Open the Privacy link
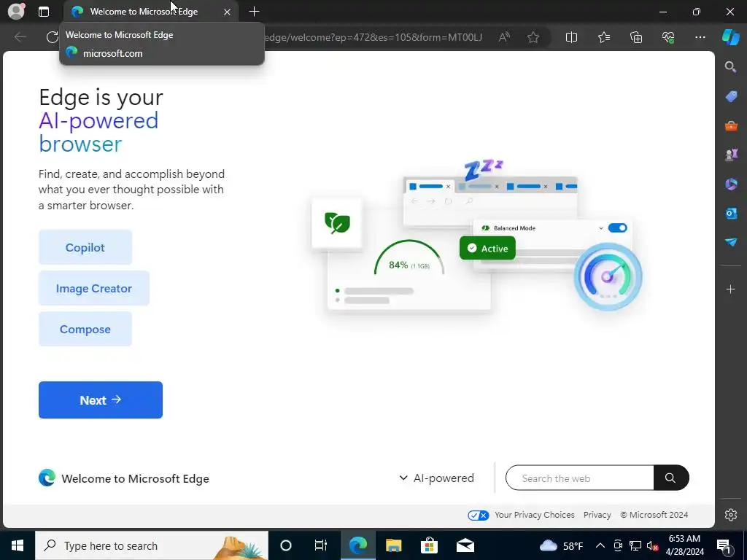 (597, 516)
